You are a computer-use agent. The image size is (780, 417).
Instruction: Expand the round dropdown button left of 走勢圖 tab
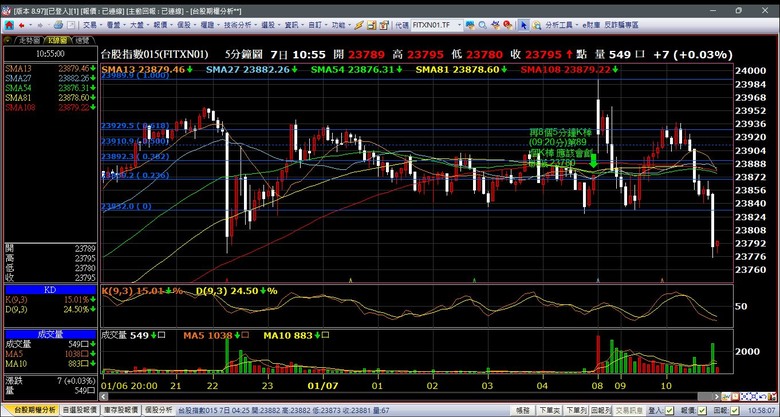(8, 40)
